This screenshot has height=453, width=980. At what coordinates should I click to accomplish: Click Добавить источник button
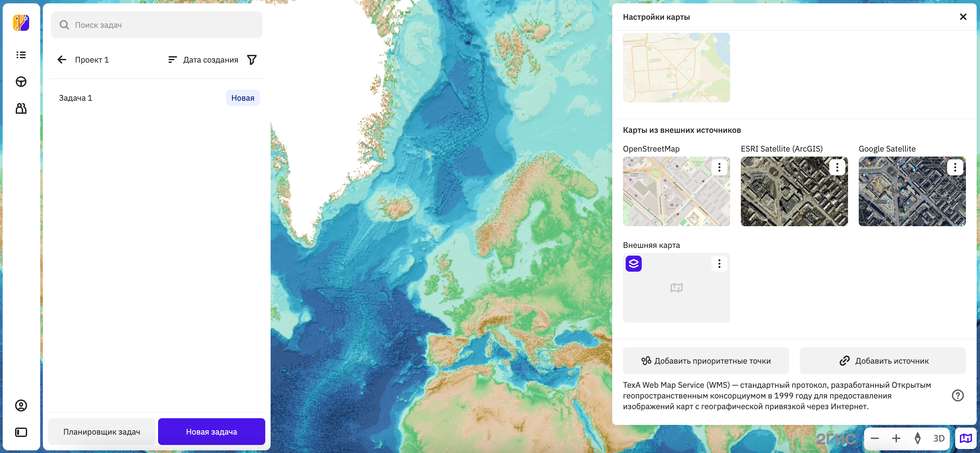coord(883,361)
